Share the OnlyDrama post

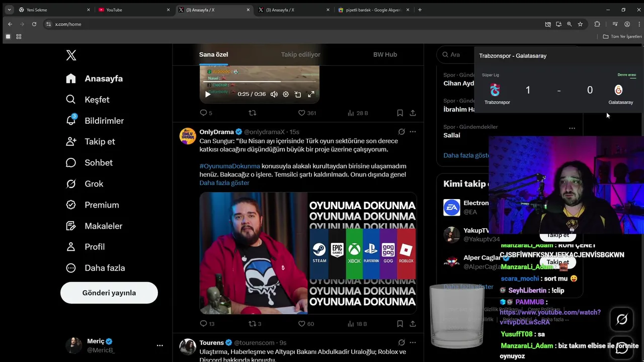(x=413, y=324)
